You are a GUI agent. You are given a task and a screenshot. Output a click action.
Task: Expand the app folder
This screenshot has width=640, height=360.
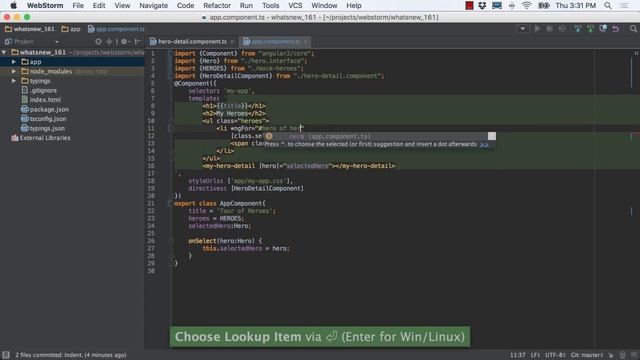(x=14, y=62)
